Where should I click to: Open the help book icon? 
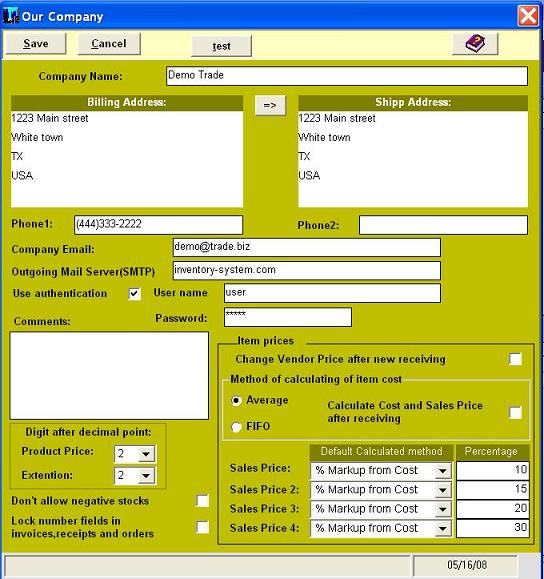point(475,44)
